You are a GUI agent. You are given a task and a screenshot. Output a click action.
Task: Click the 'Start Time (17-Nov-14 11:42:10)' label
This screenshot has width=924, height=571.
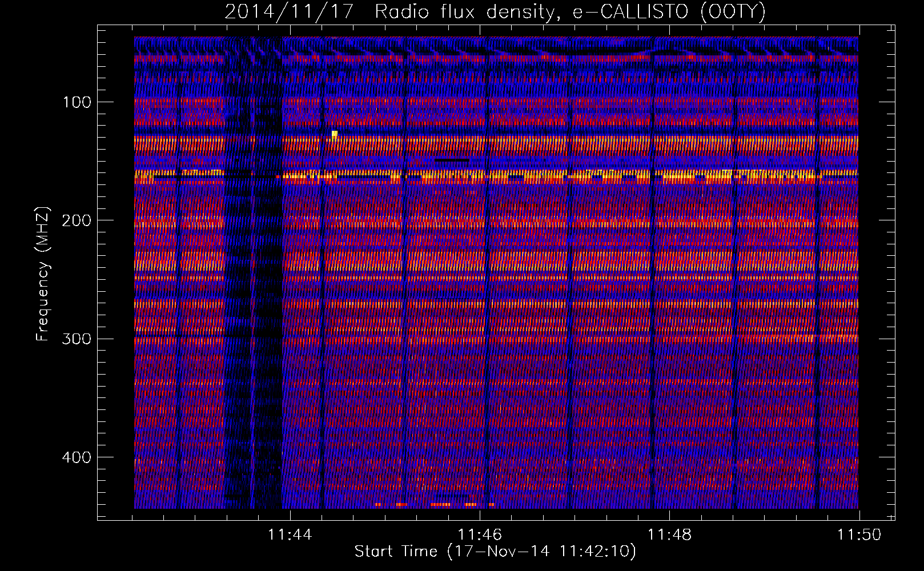pyautogui.click(x=495, y=552)
